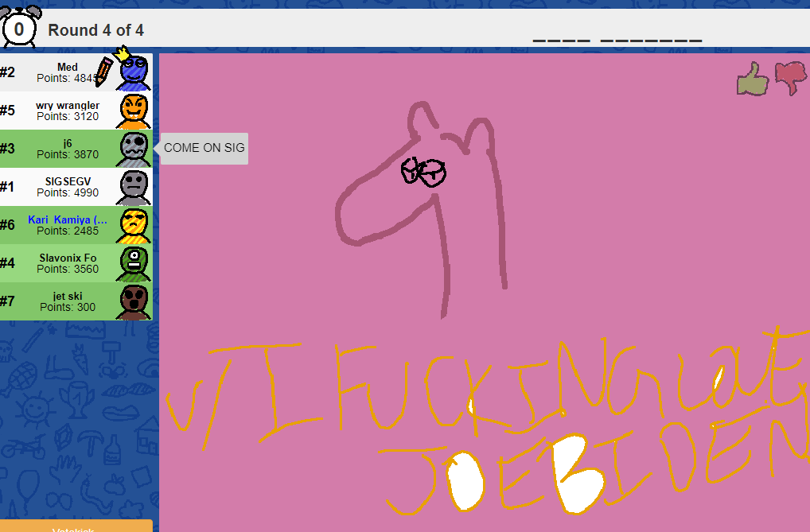Click "Points: 3560" for Slavonix Fo
810x532 pixels.
(68, 270)
